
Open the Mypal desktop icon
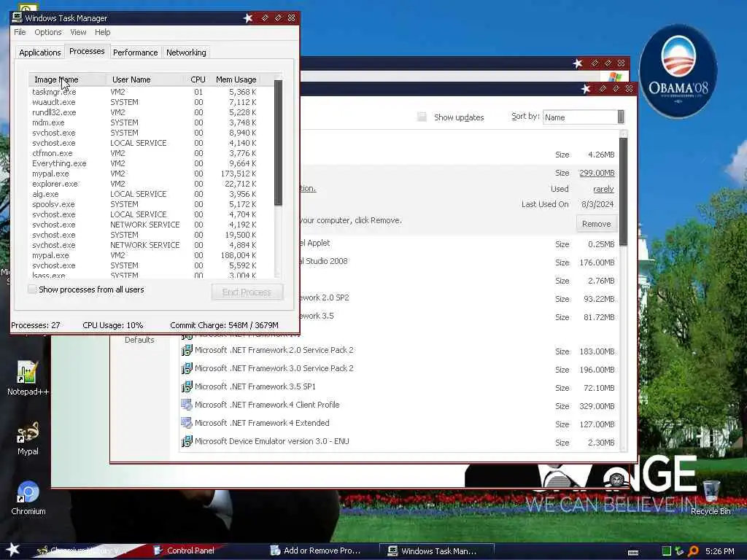(x=28, y=438)
